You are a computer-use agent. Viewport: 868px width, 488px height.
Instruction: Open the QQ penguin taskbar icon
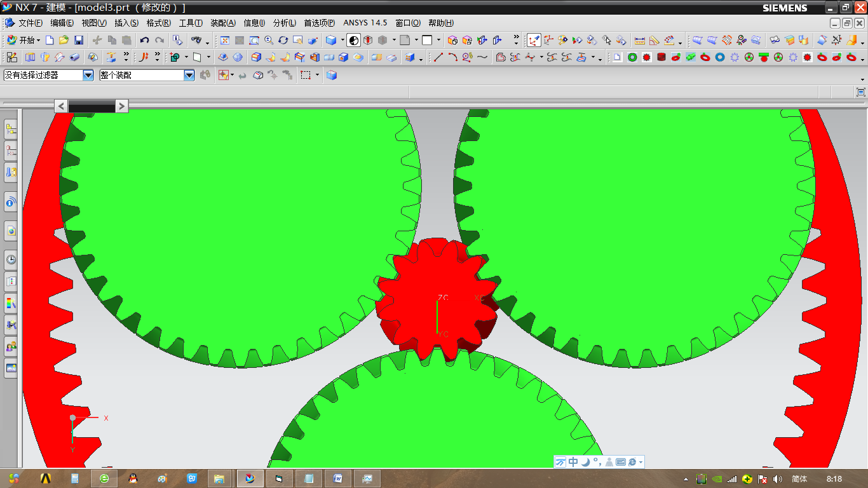pyautogui.click(x=133, y=478)
